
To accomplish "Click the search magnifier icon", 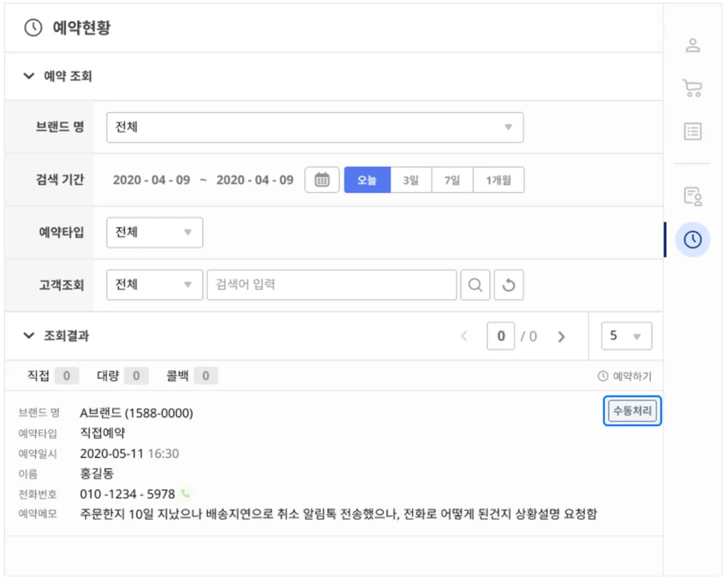I will click(x=474, y=284).
